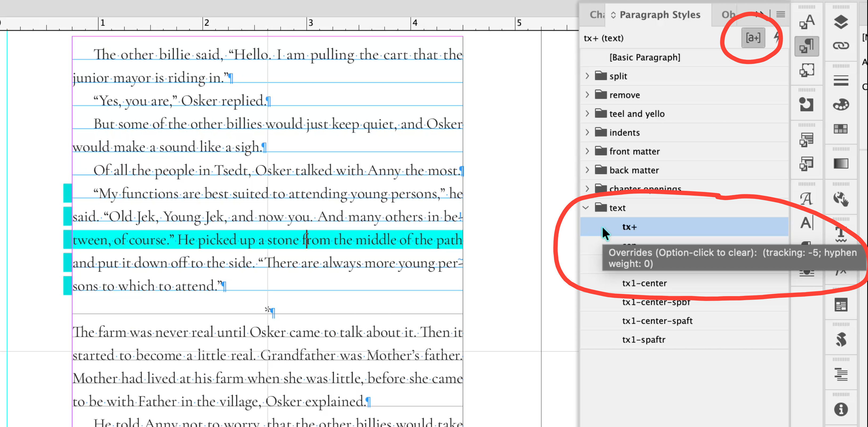Open the Cell Styles panel icon
The image size is (868, 427).
(807, 164)
